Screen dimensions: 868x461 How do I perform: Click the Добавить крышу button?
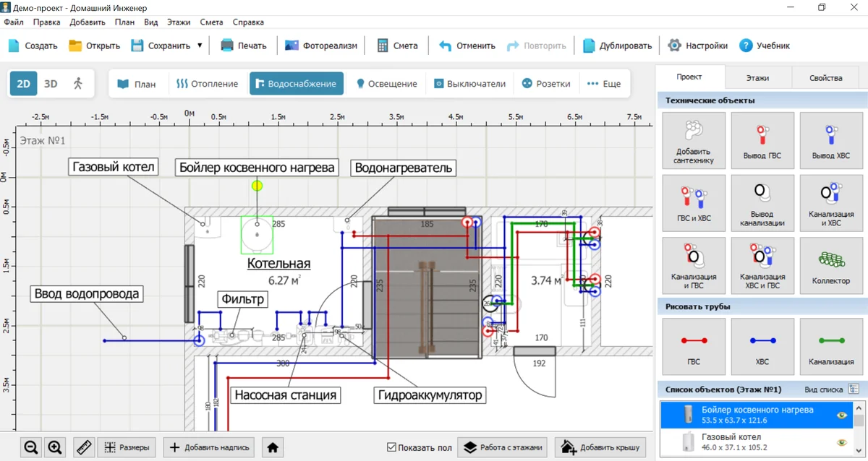tap(600, 448)
